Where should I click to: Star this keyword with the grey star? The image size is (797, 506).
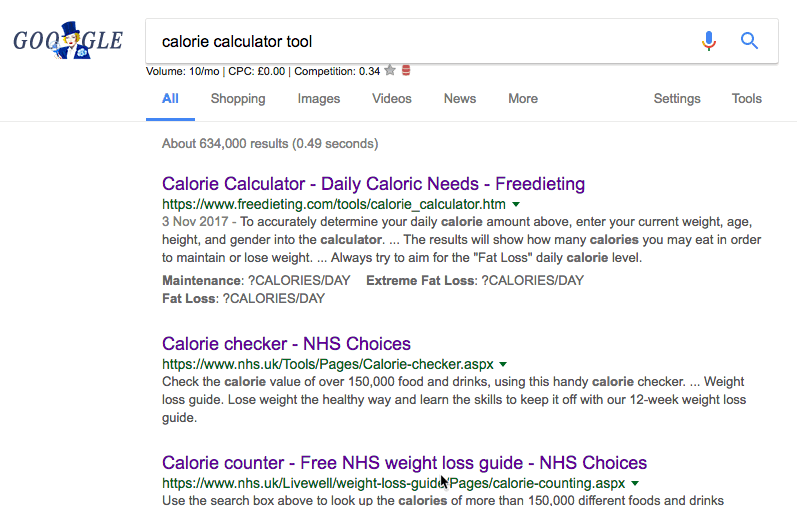[390, 71]
